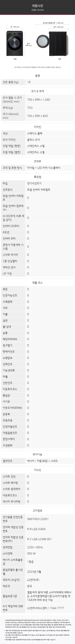This screenshot has width=75, height=644.
Task: Click the 제품사양 title heading
Action: pos(37,5)
